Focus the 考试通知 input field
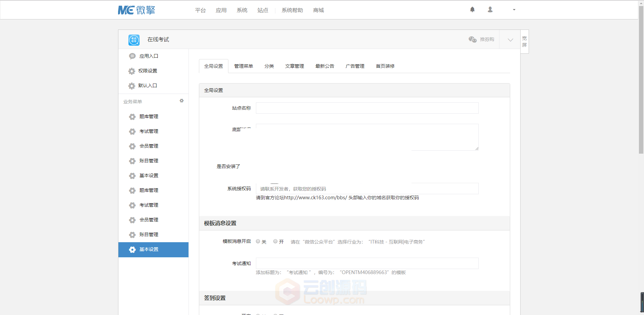This screenshot has height=315, width=644. 367,263
